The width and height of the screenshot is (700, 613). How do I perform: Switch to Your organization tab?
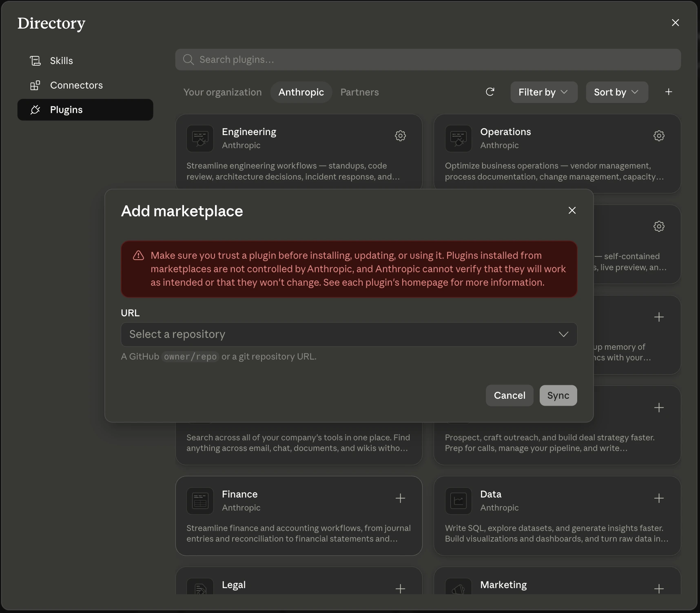[222, 92]
